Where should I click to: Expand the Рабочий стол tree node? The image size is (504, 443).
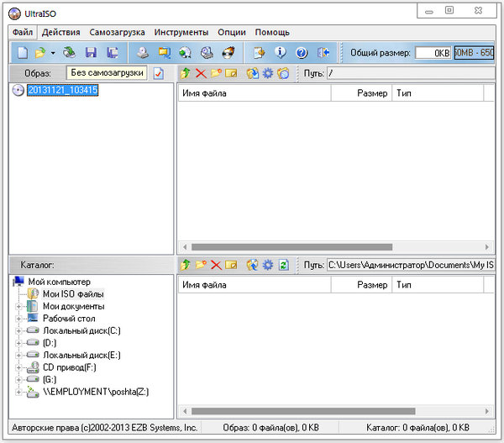(18, 319)
